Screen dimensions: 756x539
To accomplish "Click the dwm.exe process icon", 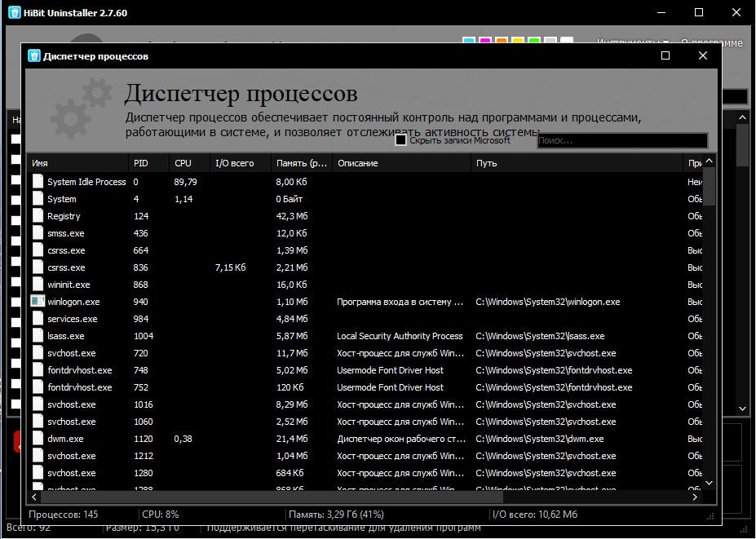I will pos(38,439).
